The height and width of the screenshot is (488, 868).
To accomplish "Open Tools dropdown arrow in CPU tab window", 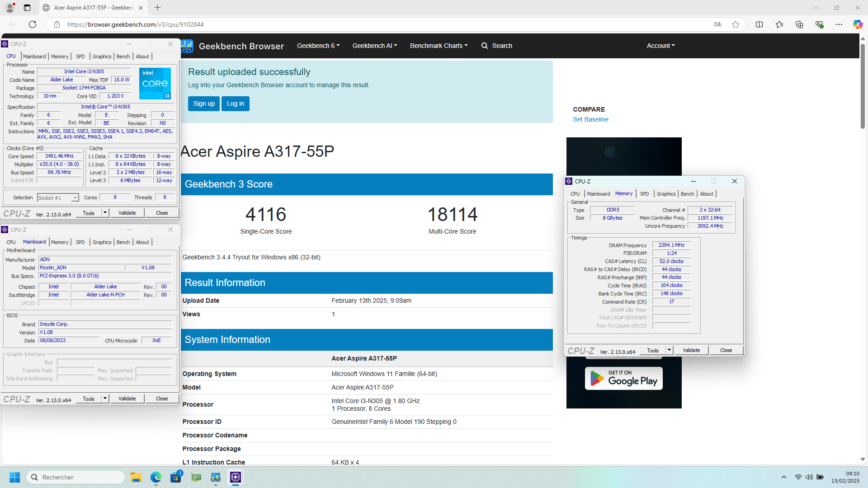I will coord(105,213).
